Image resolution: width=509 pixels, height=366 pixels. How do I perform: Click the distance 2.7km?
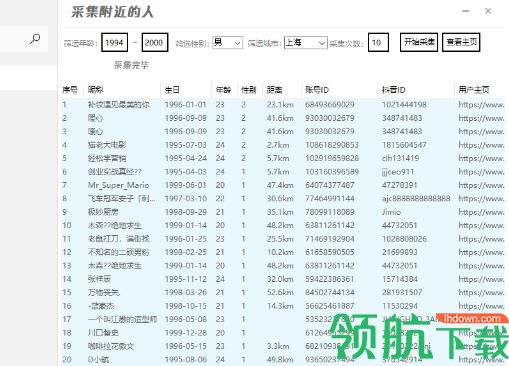coord(278,145)
